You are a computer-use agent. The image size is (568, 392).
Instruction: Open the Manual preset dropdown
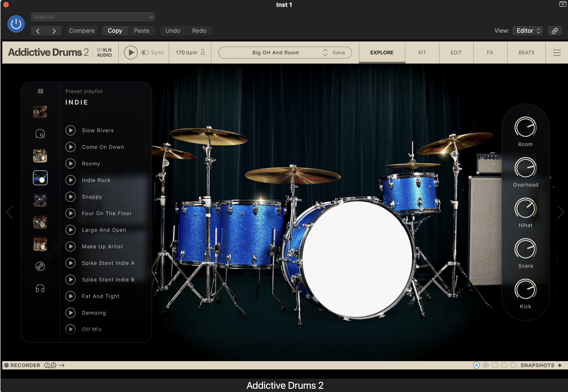pos(93,17)
